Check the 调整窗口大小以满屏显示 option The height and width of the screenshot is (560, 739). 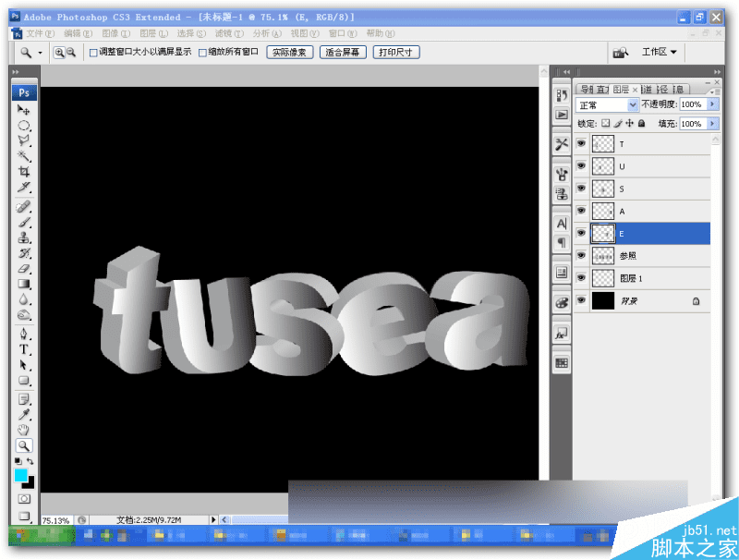92,53
